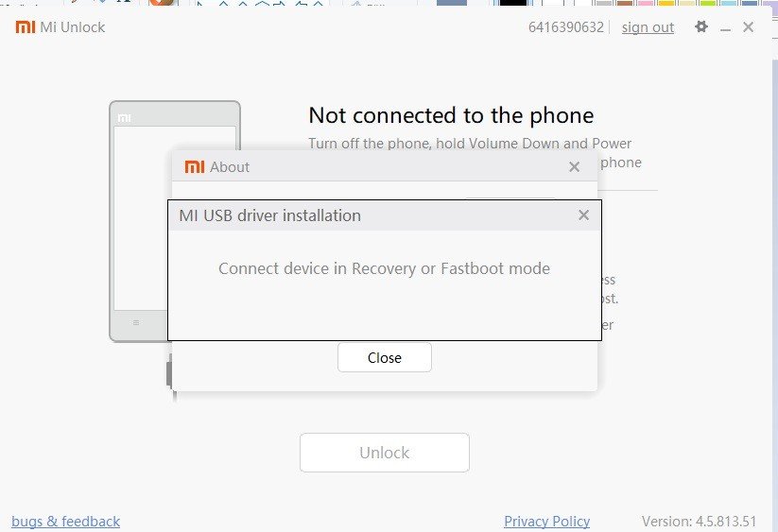Viewport: 778px width, 532px height.
Task: Click the Unlock button
Action: tap(385, 453)
